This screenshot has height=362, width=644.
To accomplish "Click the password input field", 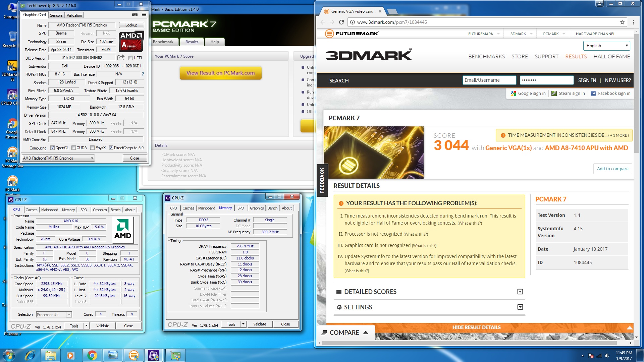I will tap(547, 80).
